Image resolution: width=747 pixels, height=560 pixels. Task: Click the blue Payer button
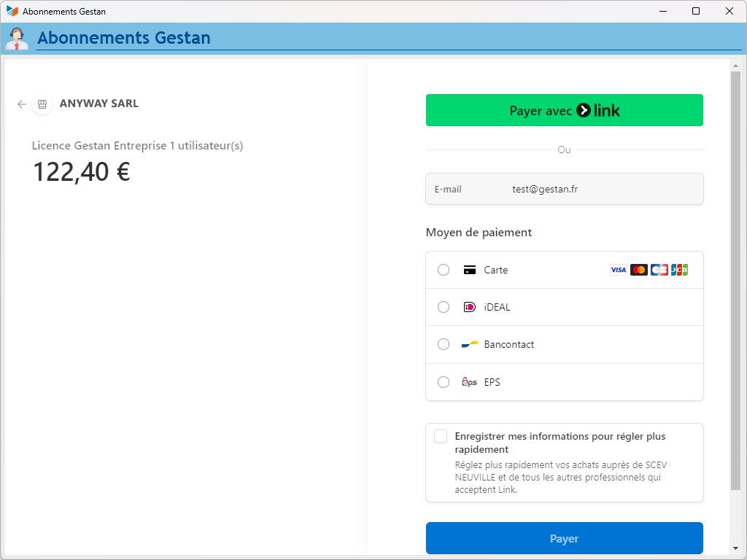(x=564, y=538)
